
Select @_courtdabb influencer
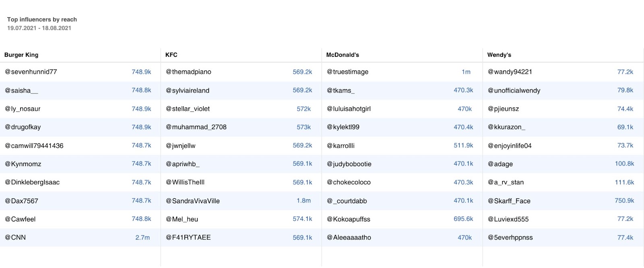point(347,201)
